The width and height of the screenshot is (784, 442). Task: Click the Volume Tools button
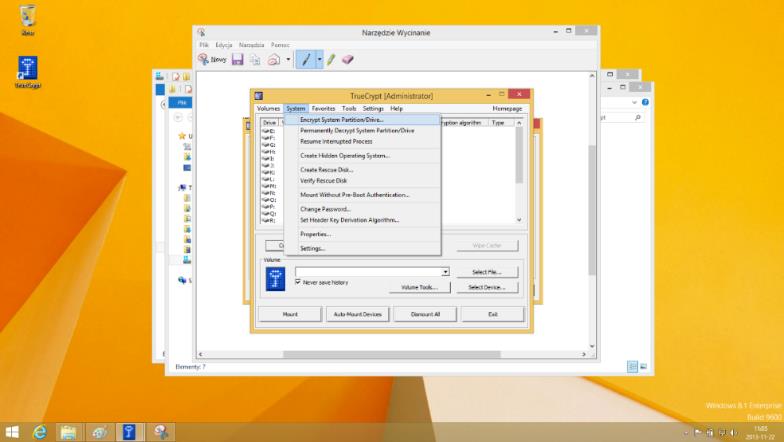[420, 288]
